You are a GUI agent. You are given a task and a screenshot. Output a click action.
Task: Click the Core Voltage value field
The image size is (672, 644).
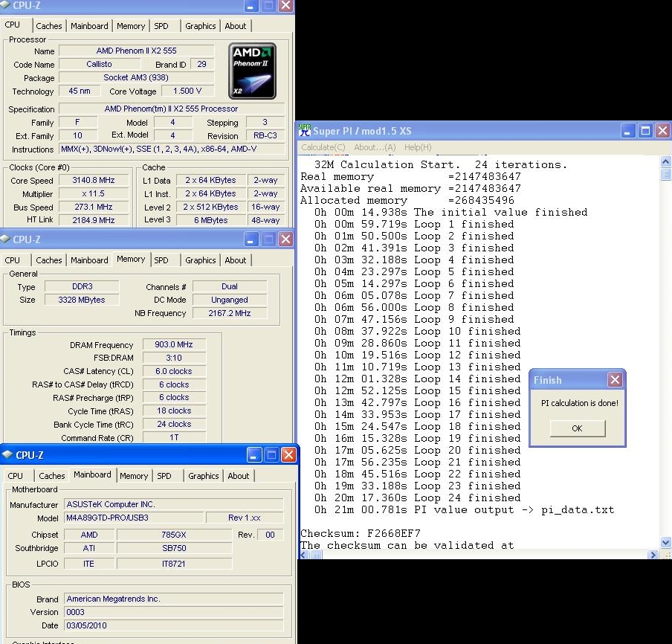187,91
